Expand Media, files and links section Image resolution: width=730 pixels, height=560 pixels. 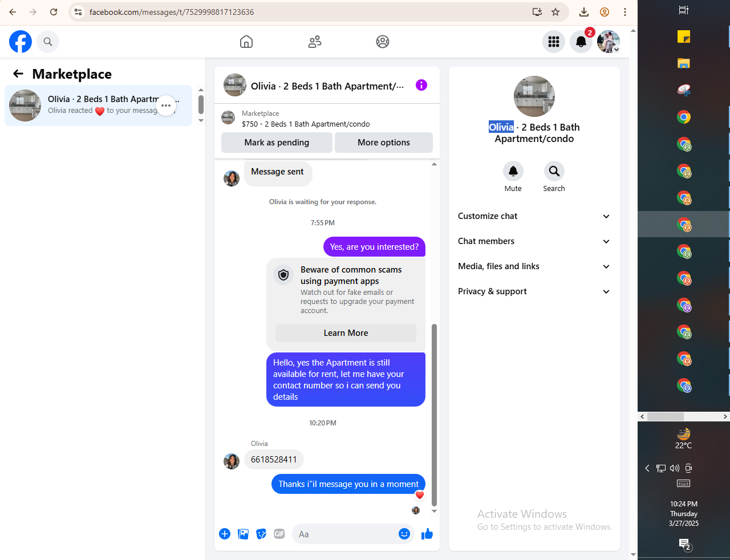click(534, 266)
